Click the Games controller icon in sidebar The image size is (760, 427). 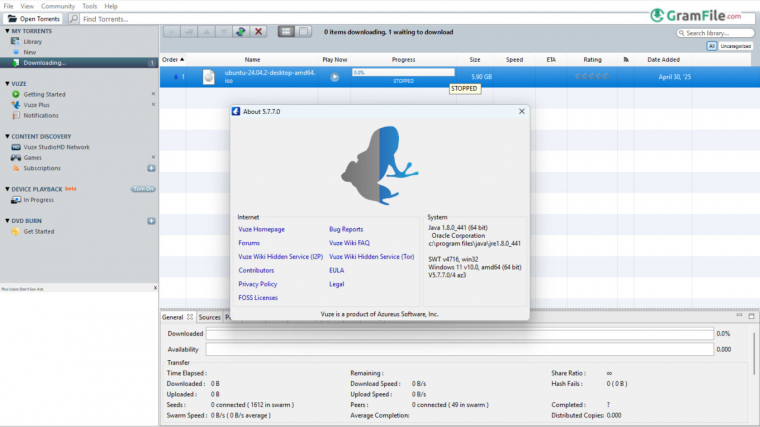point(16,157)
